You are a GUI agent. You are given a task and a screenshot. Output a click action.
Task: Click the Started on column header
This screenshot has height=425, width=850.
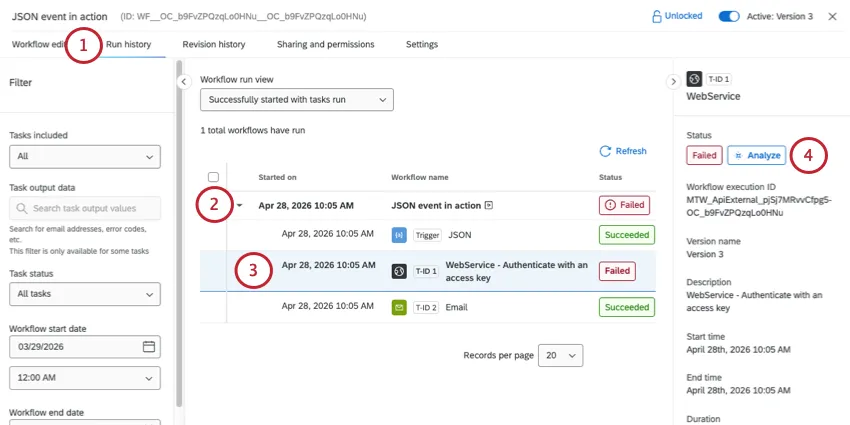[277, 177]
